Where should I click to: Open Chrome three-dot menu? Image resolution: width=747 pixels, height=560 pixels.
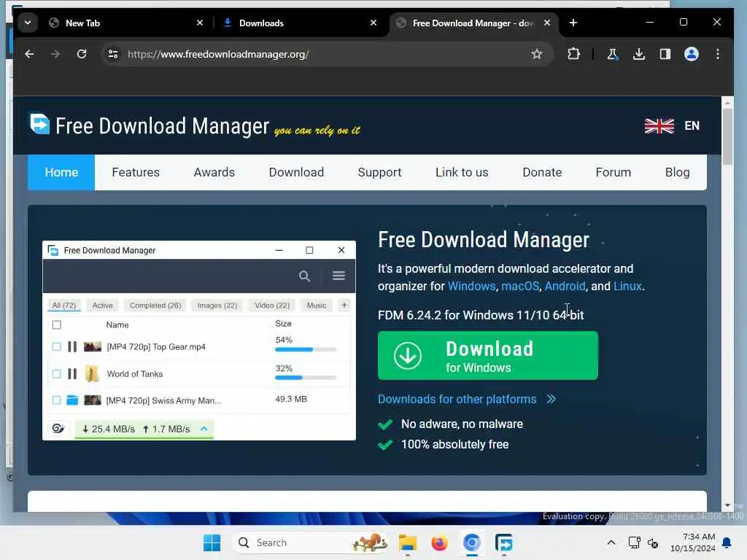tap(718, 54)
